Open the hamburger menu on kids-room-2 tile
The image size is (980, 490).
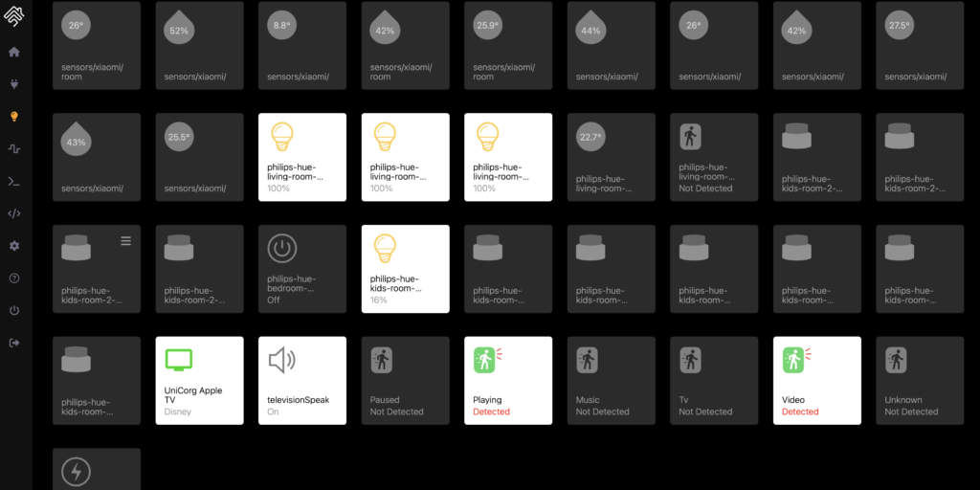click(125, 241)
